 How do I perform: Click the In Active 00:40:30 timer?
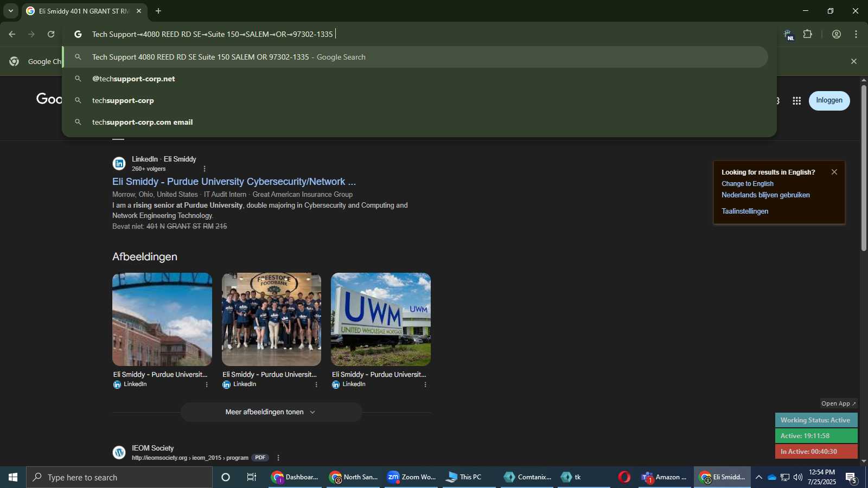tap(816, 452)
